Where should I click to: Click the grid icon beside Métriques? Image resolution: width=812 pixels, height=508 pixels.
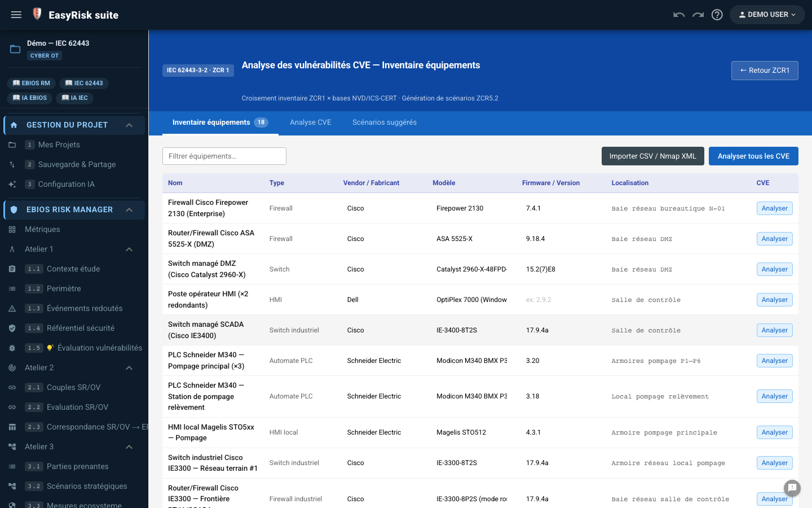coord(12,230)
